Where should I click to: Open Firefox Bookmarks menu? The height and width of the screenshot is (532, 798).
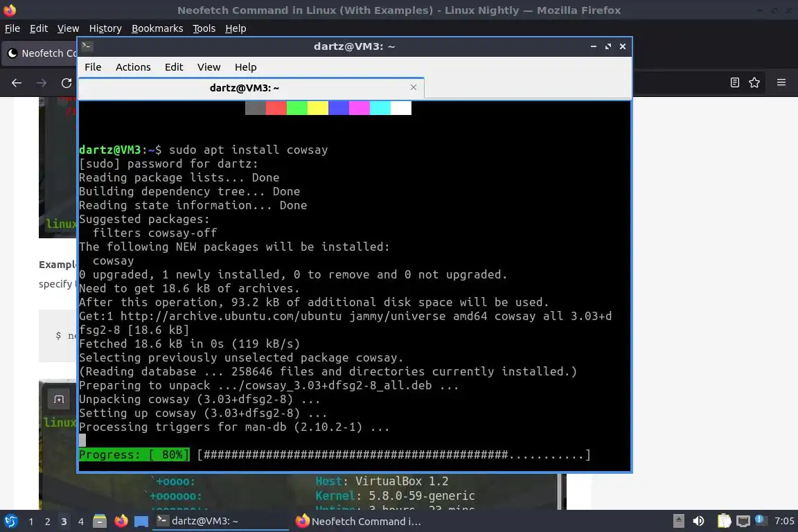pyautogui.click(x=157, y=28)
